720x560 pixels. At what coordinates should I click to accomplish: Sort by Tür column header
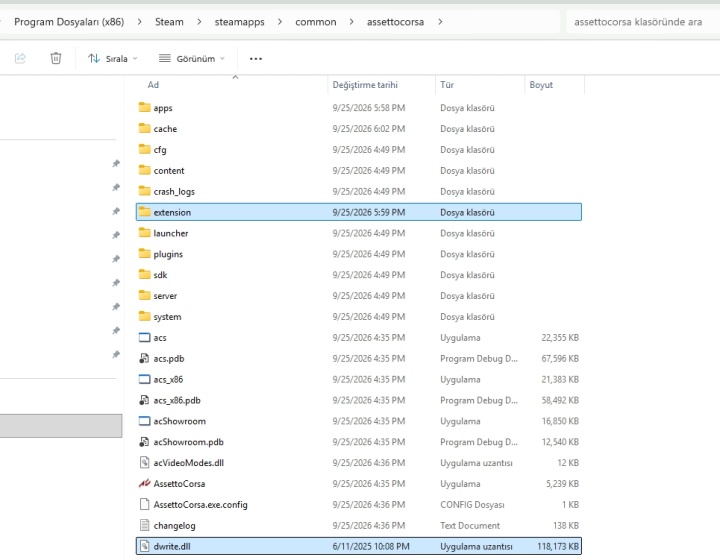447,85
